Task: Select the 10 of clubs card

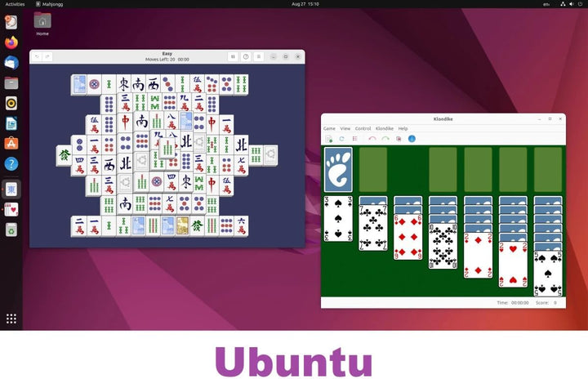Action: point(443,246)
